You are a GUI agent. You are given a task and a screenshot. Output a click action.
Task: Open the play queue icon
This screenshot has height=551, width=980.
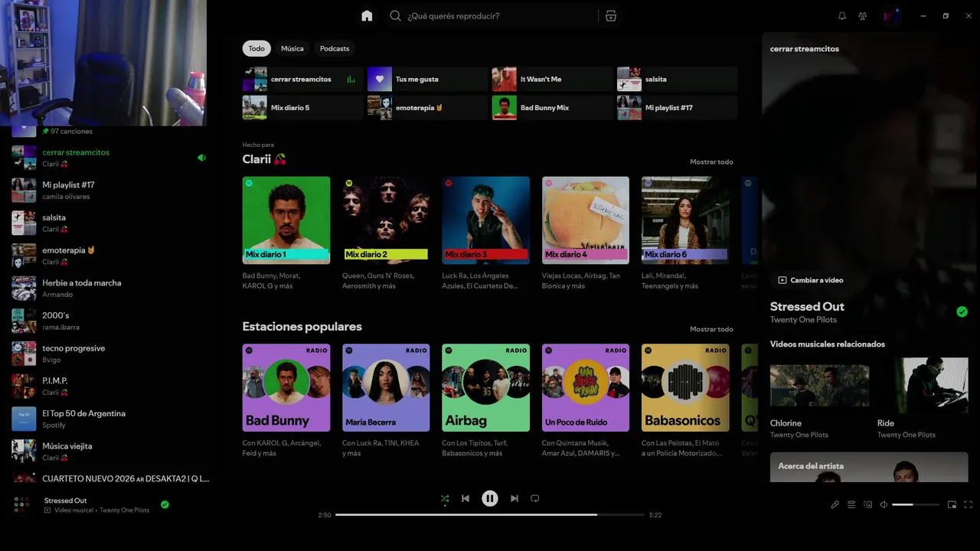[x=851, y=504]
